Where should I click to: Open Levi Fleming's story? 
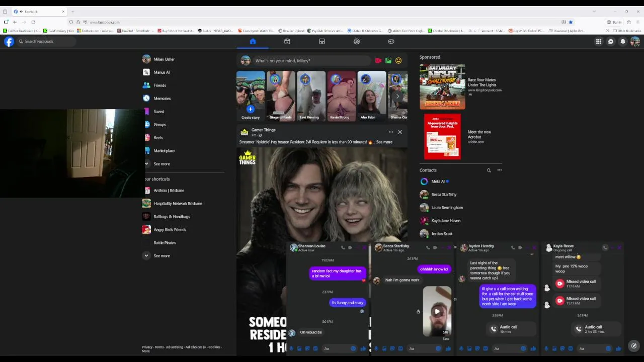pyautogui.click(x=311, y=96)
